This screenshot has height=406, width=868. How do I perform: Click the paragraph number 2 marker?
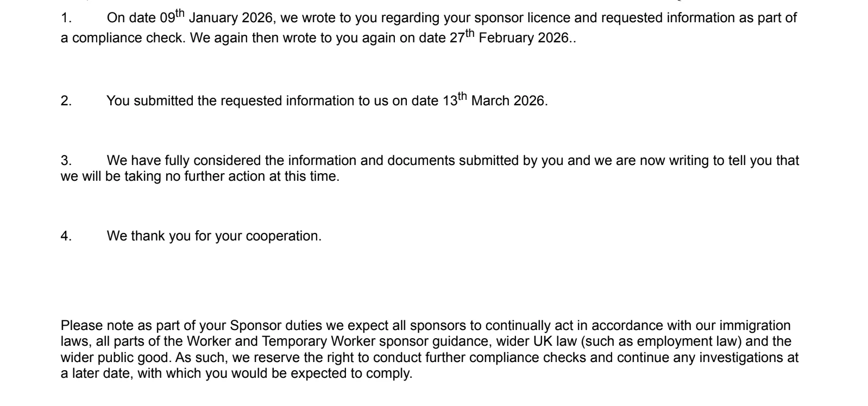66,101
